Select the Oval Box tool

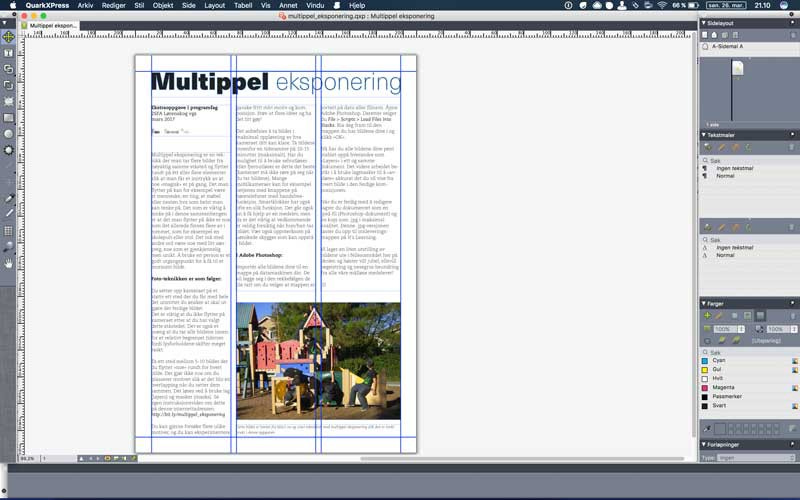pos(8,134)
